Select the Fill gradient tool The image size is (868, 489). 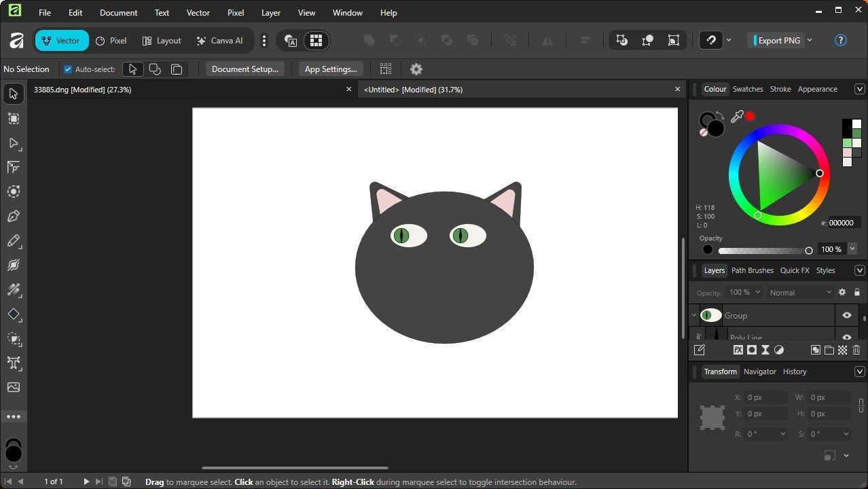[14, 290]
